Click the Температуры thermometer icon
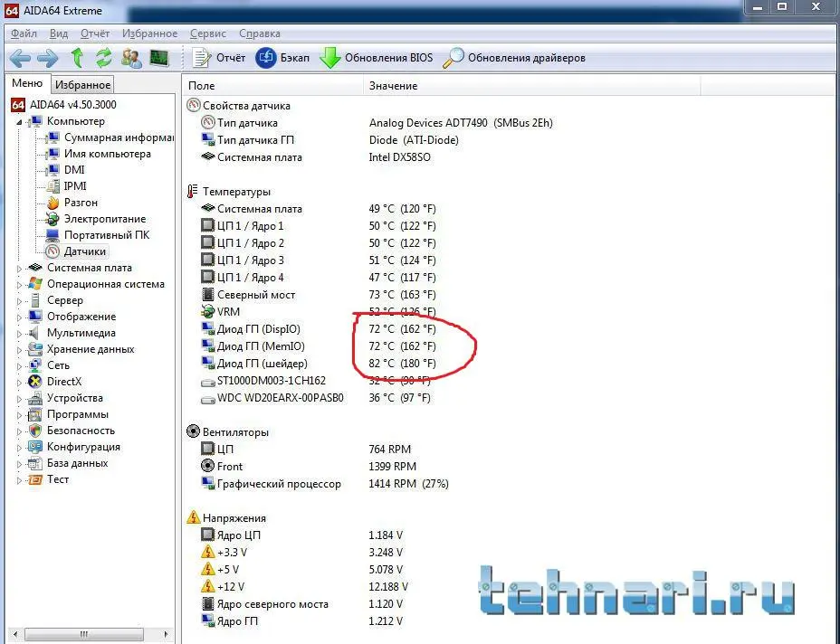 pyautogui.click(x=192, y=191)
